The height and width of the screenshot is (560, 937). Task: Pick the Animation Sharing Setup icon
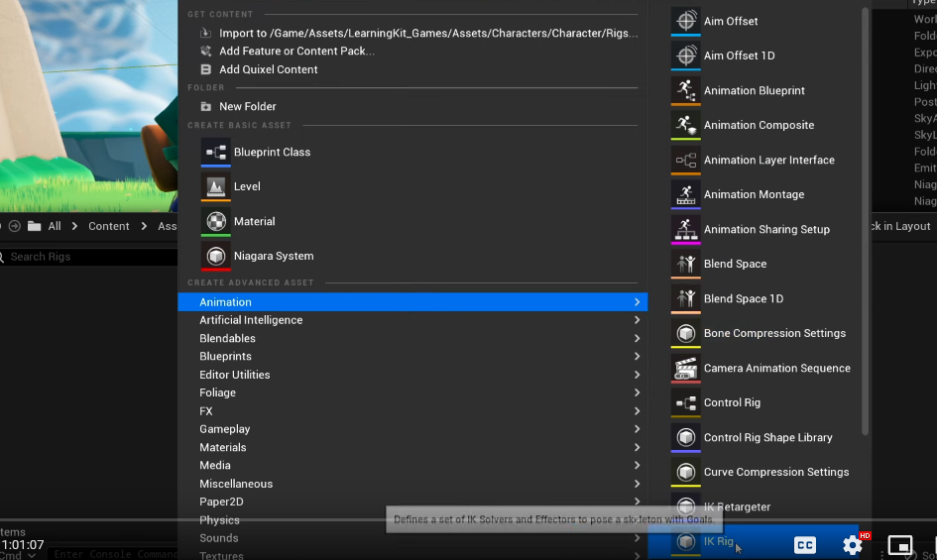point(685,229)
